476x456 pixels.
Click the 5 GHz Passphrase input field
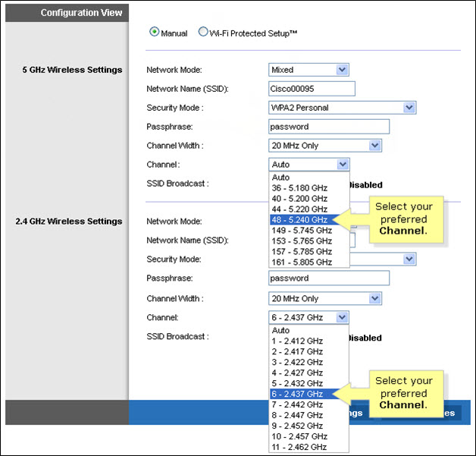328,127
